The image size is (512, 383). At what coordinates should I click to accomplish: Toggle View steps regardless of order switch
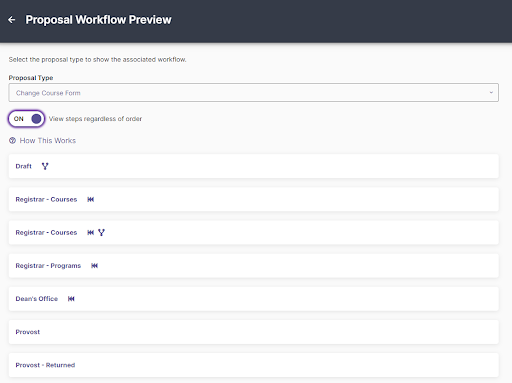[x=27, y=119]
